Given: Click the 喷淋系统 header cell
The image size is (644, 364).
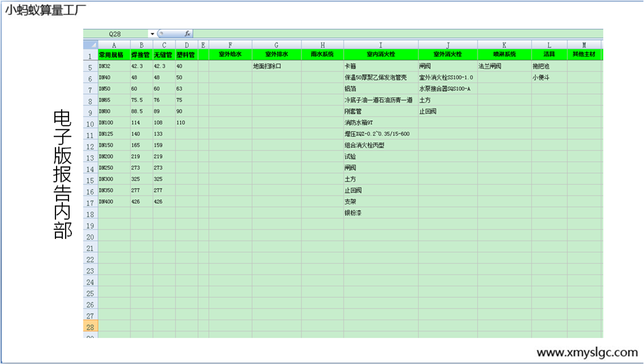Looking at the screenshot, I should point(504,55).
